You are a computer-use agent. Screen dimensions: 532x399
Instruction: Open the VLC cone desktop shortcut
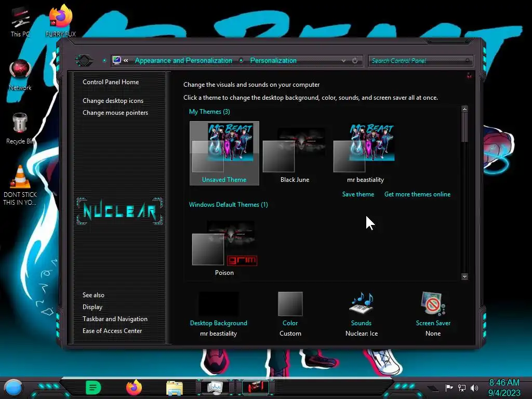tap(20, 185)
